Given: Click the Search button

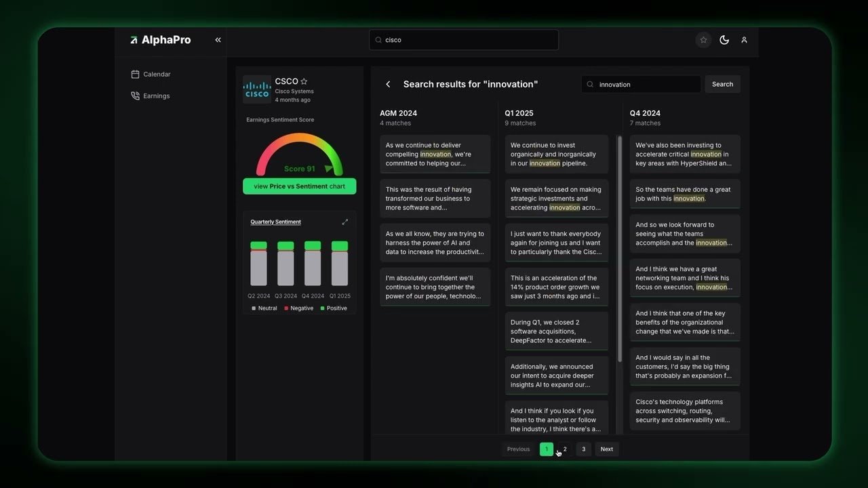Looking at the screenshot, I should coord(722,85).
